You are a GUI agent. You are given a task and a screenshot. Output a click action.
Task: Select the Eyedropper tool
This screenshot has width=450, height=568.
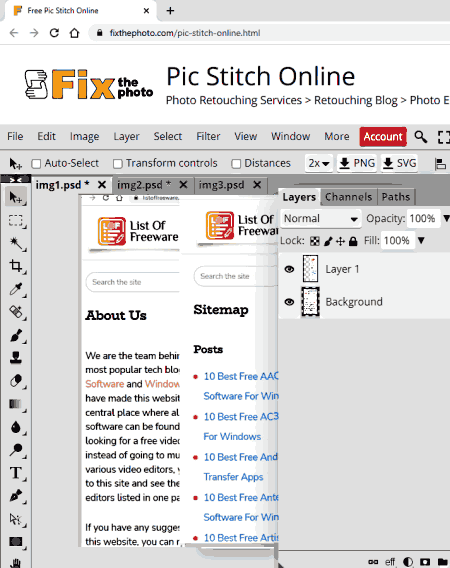click(16, 289)
